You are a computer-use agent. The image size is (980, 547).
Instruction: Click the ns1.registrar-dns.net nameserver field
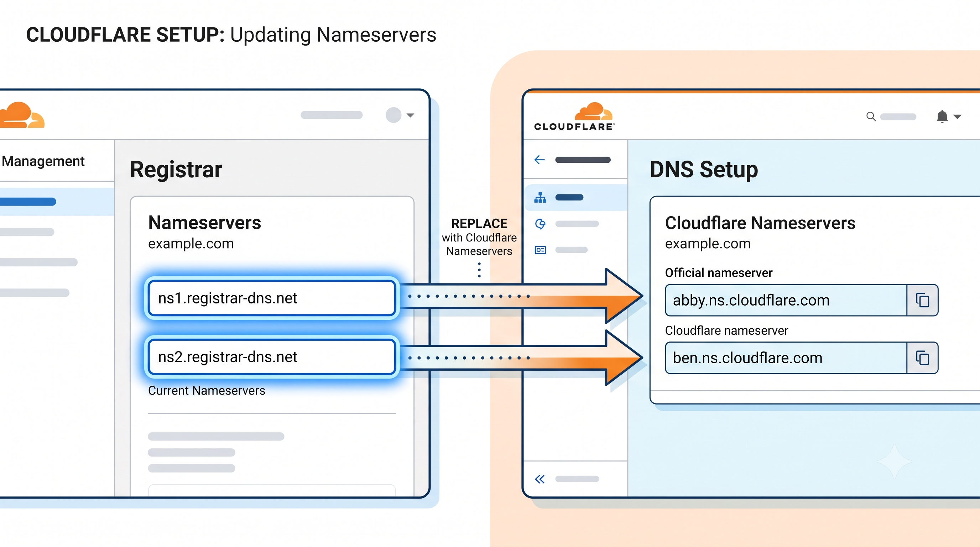[x=272, y=298]
